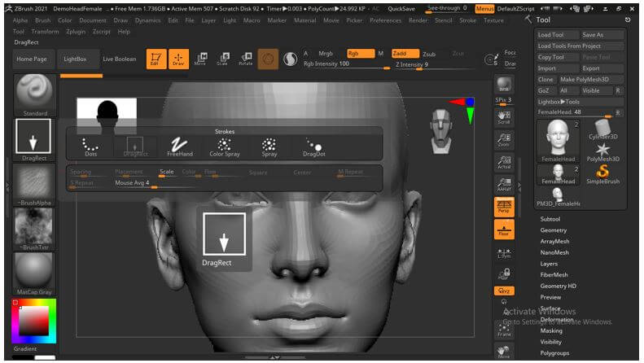Click the QuickSave button
The width and height of the screenshot is (644, 363).
click(401, 9)
